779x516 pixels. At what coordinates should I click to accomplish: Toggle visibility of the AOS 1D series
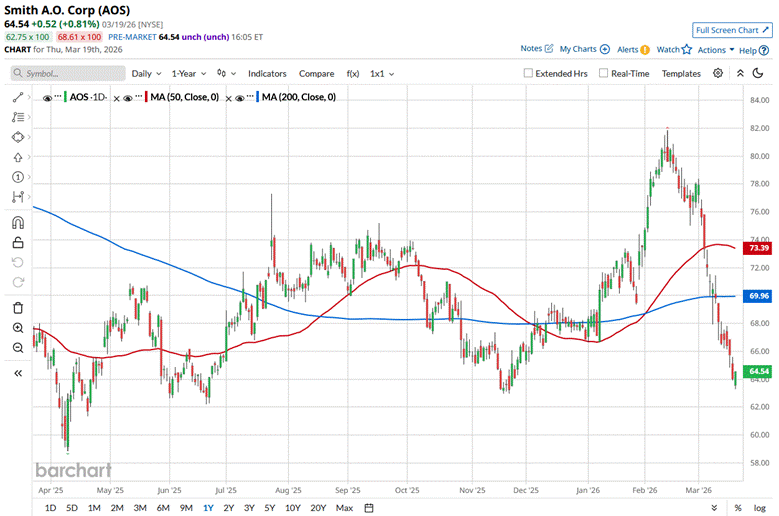(47, 98)
